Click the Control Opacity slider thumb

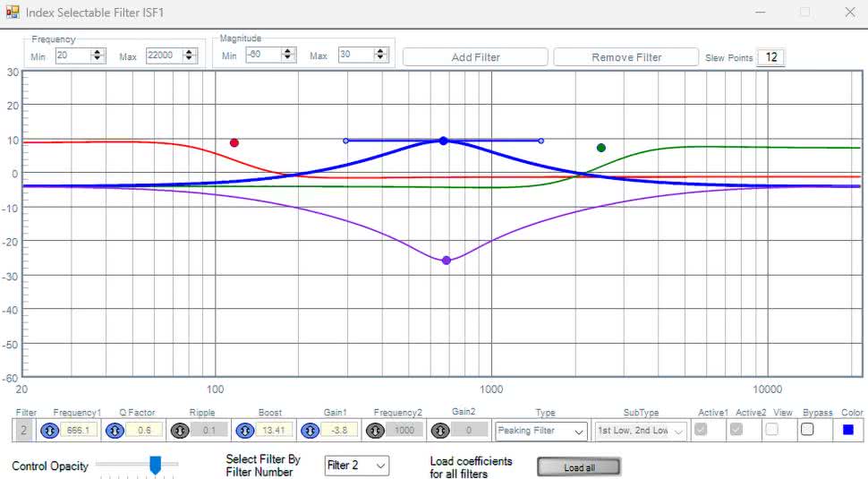coord(155,465)
